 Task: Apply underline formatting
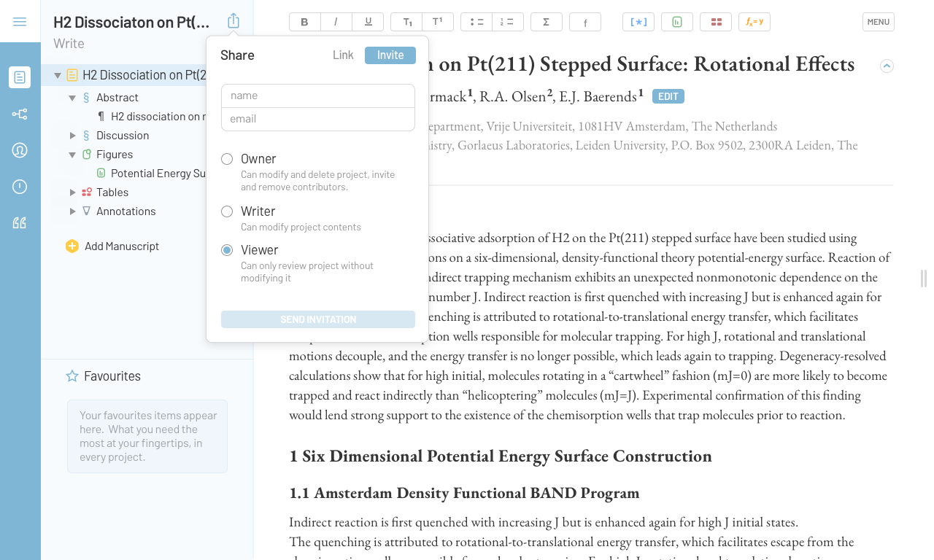(x=368, y=22)
